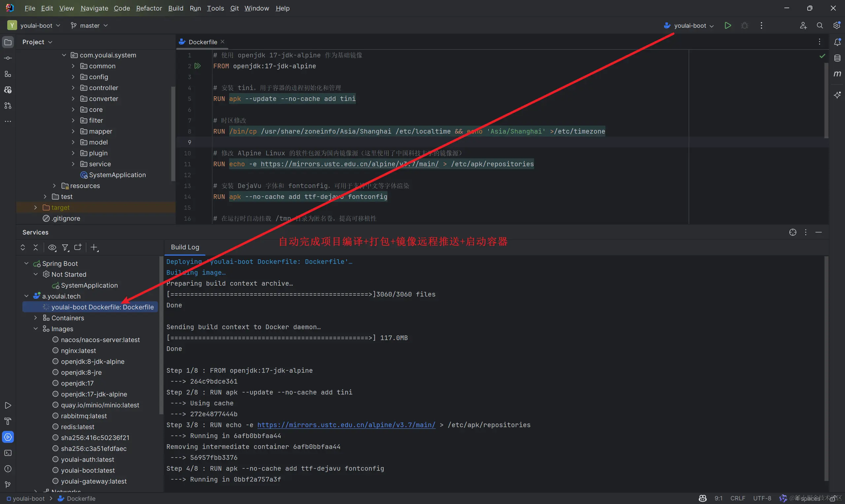Viewport: 845px width, 504px height.
Task: Select the Build Log tab
Action: [185, 247]
